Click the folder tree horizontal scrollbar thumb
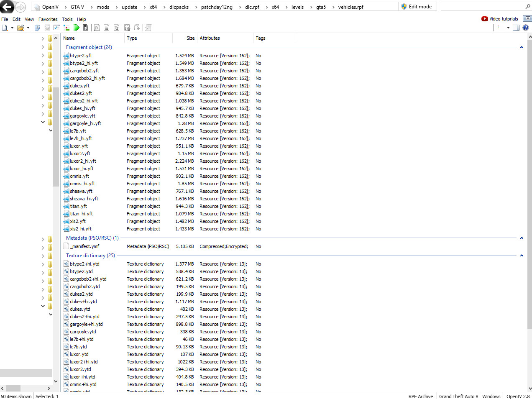 click(13, 388)
